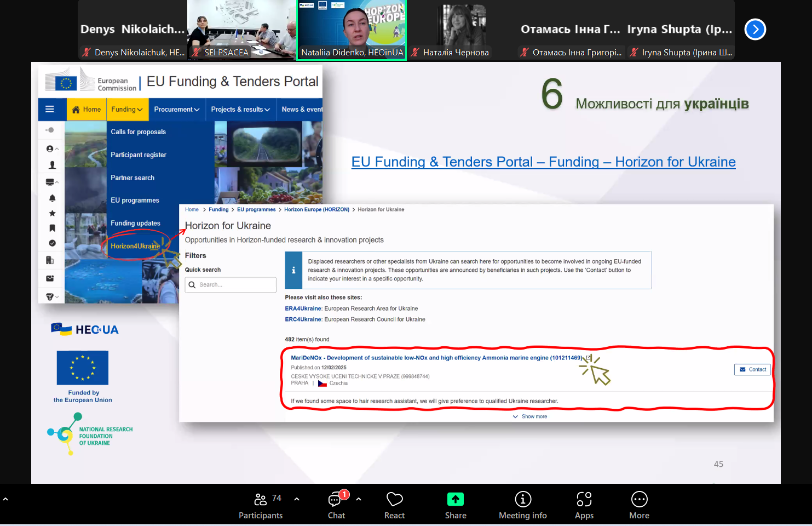Select the SEI PSACEA video tile
The image size is (812, 526).
(x=241, y=30)
